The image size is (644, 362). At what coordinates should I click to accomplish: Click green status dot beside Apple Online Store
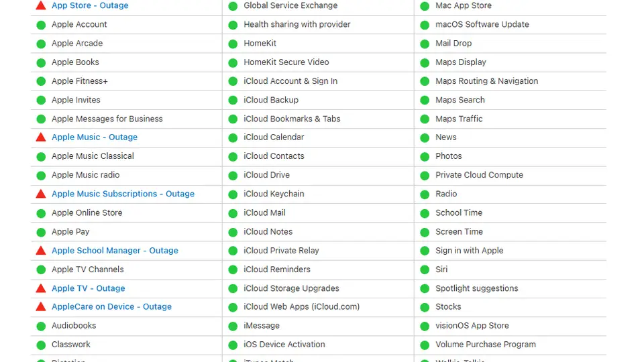click(x=41, y=213)
